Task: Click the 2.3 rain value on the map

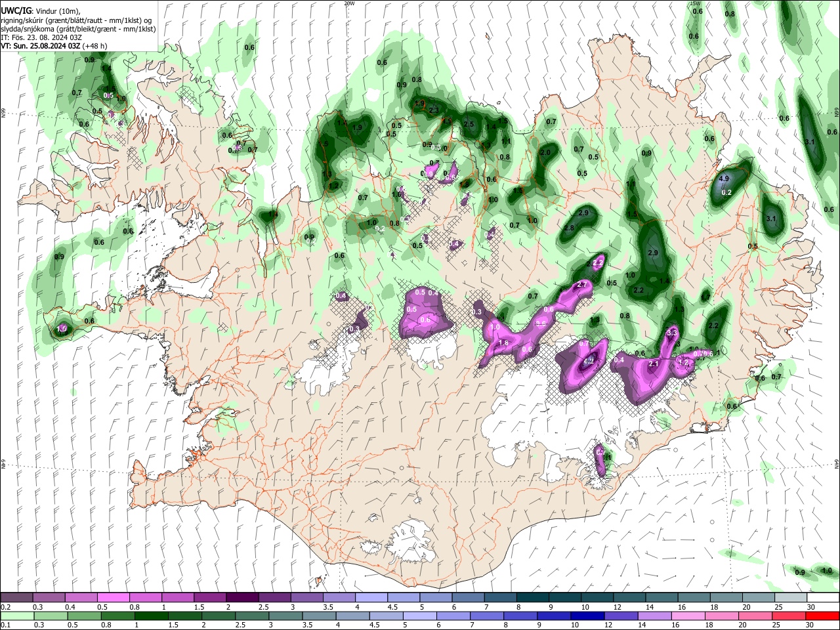Action: pyautogui.click(x=434, y=110)
